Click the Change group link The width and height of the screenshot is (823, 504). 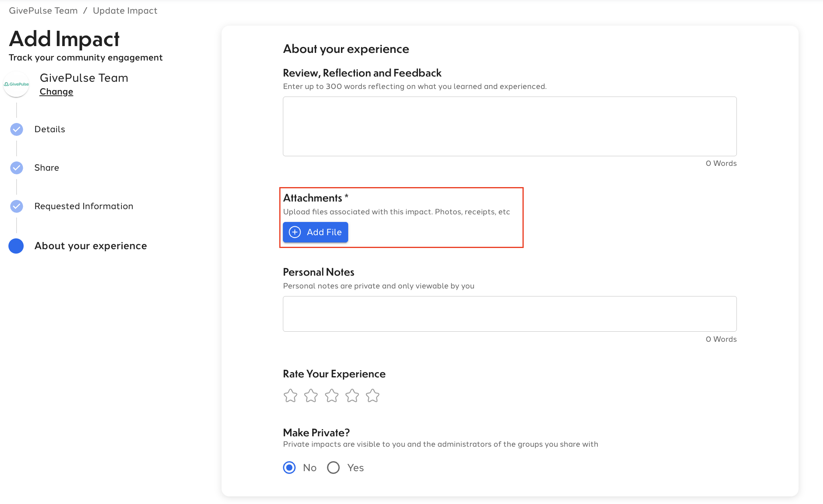(x=56, y=92)
